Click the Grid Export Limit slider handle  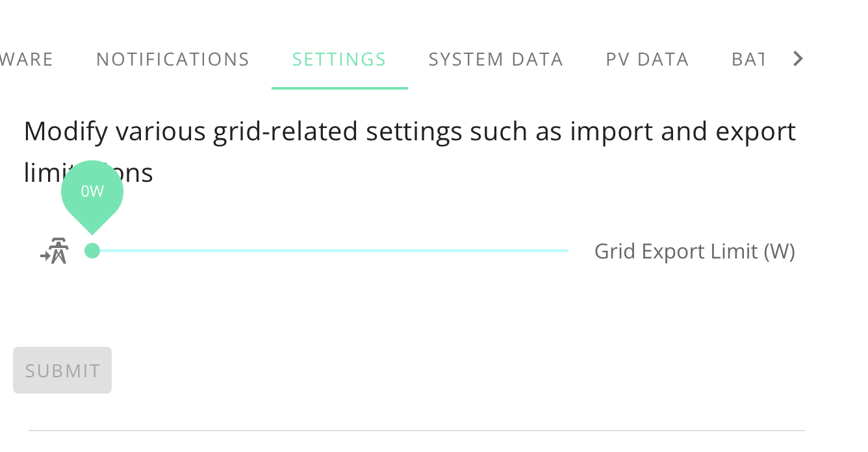pos(92,251)
